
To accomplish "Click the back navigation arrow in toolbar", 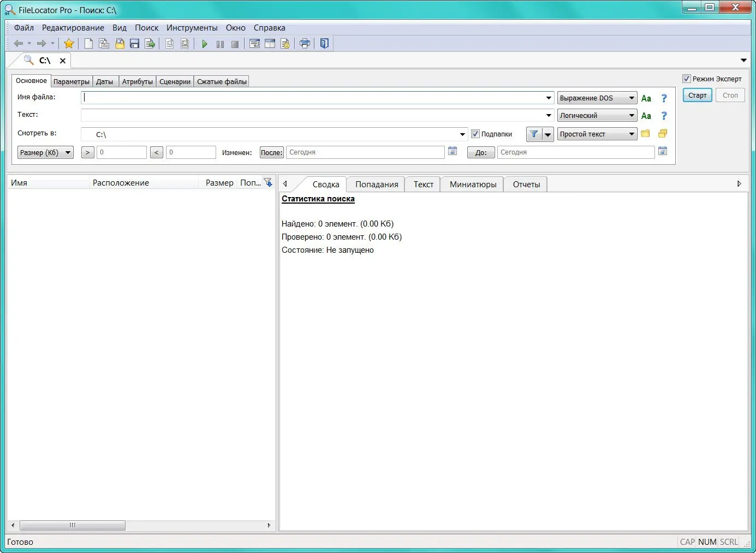I will 19,44.
